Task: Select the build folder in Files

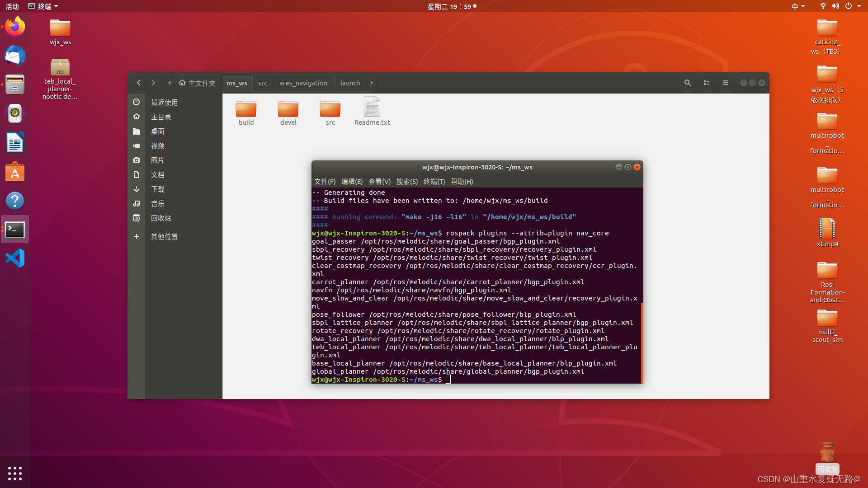Action: [246, 113]
